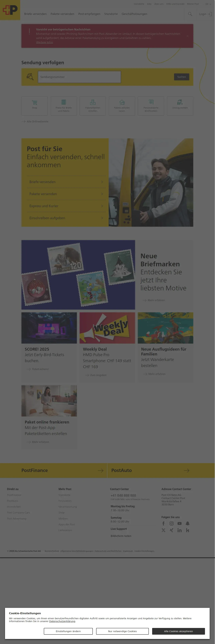
Task: Click the Instagram icon
Action: click(172, 523)
